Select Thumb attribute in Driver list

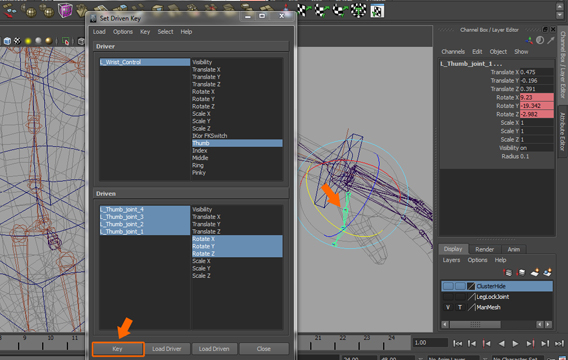pos(237,143)
